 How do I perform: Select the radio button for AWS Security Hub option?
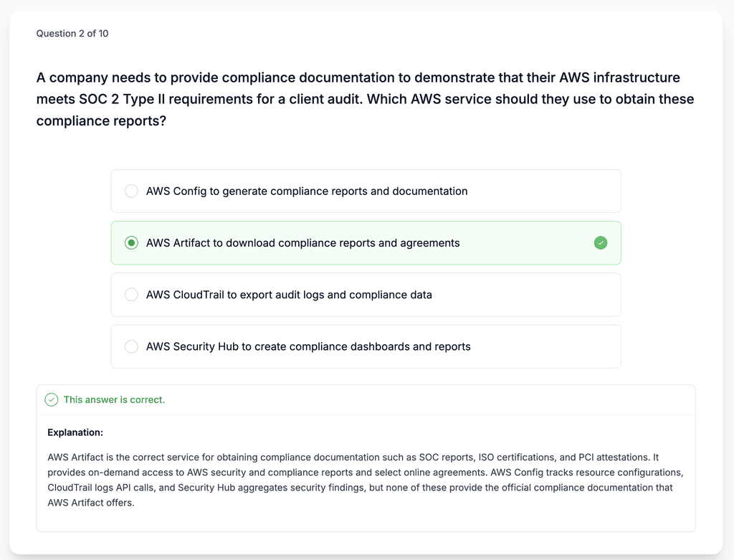tap(131, 346)
